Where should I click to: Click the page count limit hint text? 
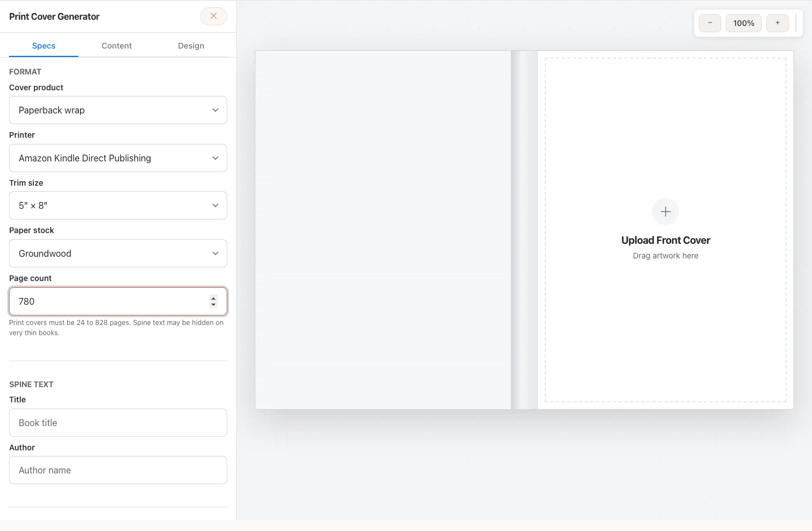(117, 328)
